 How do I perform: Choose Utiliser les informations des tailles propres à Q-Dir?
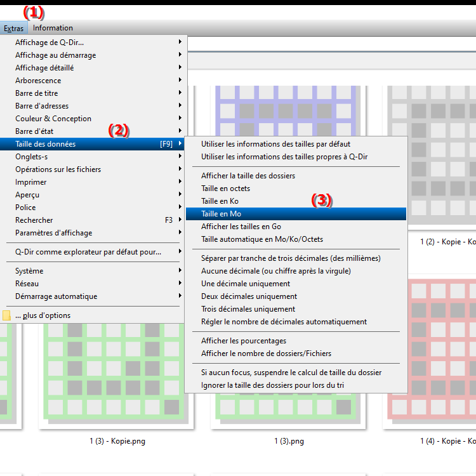click(296, 157)
